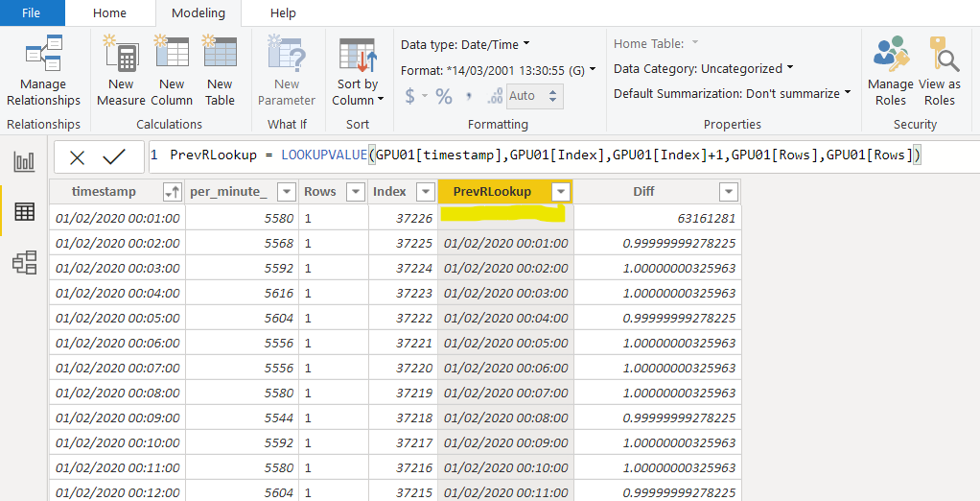Click sort indicator on timestamp column
The height and width of the screenshot is (501, 980).
coord(172,192)
